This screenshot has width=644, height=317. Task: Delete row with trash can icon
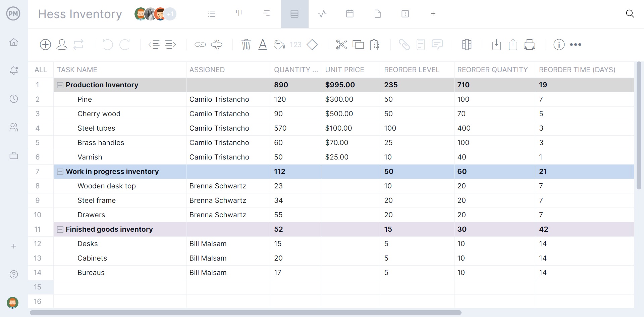pyautogui.click(x=246, y=45)
